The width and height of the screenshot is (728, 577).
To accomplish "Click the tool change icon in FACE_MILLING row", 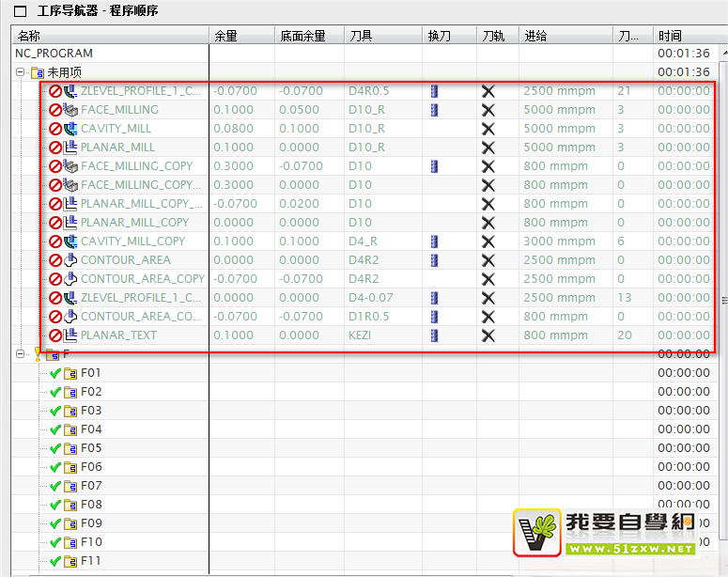I will (435, 110).
